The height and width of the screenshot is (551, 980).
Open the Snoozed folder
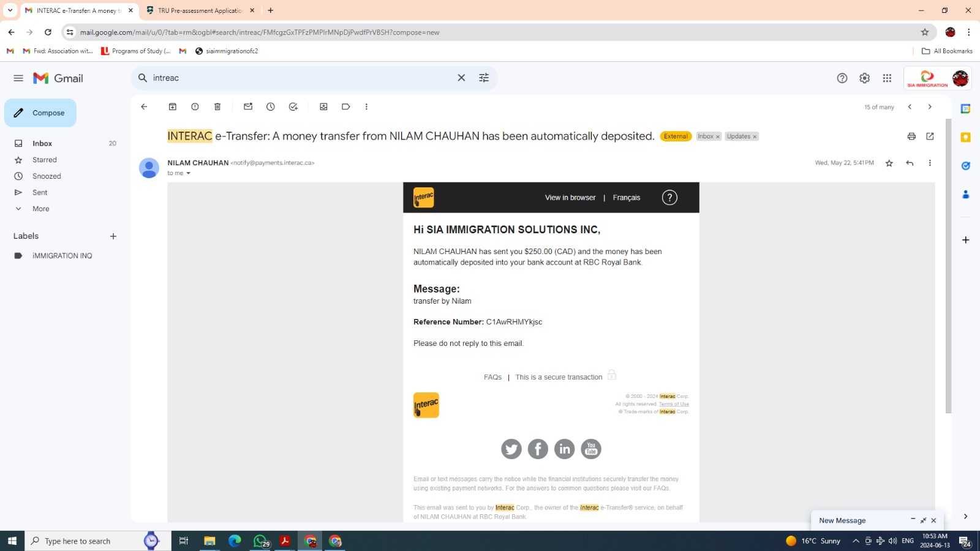47,176
